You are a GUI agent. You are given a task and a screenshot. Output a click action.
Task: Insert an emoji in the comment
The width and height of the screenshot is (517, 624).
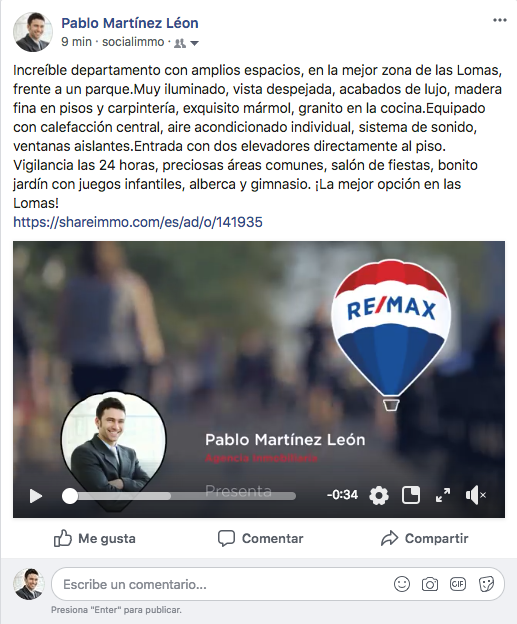tap(402, 584)
